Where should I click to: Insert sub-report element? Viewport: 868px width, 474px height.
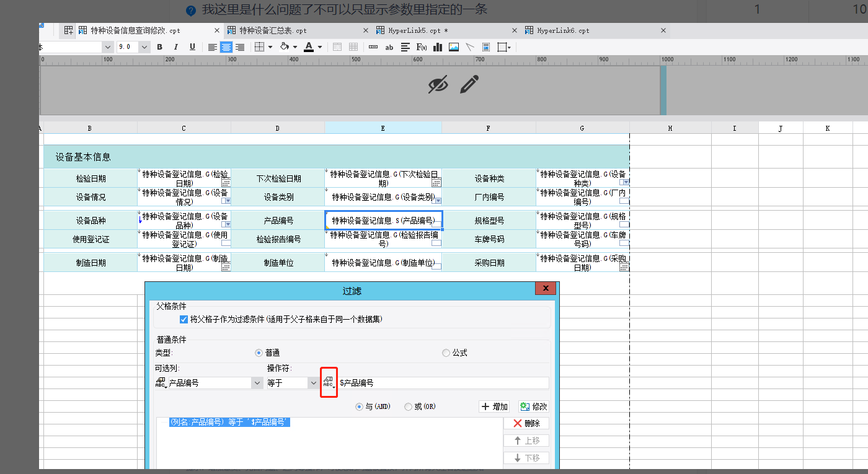[486, 47]
